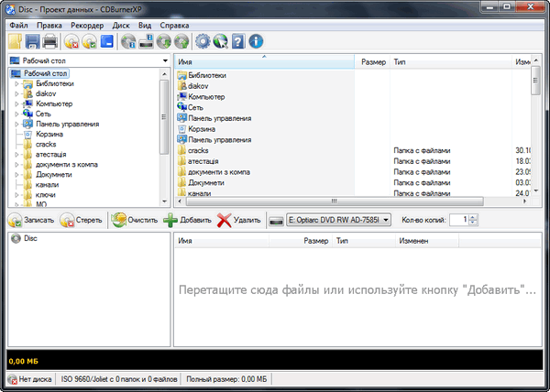Click the Удалить button
Screen dimensions: 550x392
click(238, 220)
